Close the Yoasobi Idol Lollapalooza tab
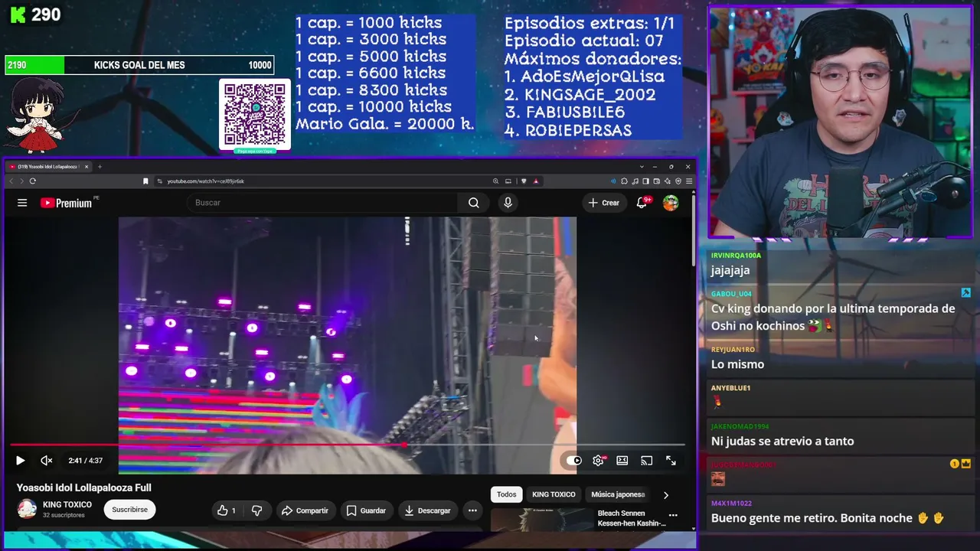 tap(87, 166)
